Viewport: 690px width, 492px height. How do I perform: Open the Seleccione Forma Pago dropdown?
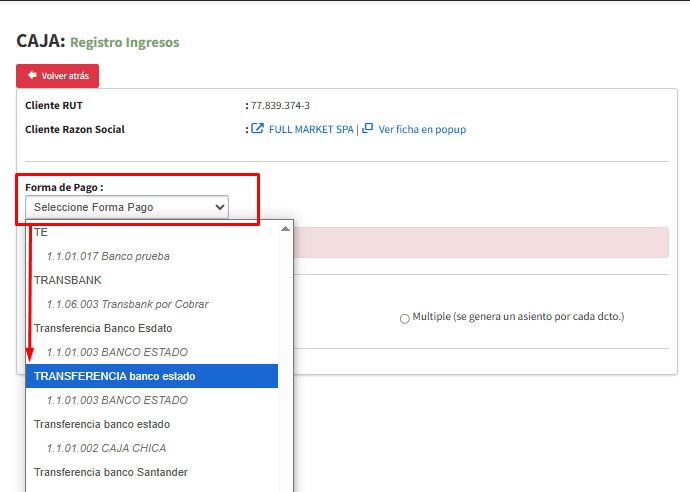click(x=127, y=207)
